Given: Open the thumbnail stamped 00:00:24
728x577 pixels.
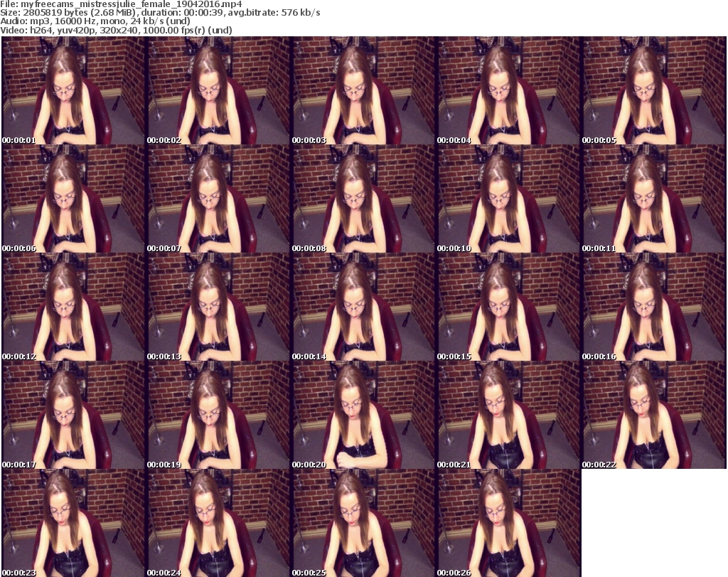Looking at the screenshot, I should [x=219, y=523].
